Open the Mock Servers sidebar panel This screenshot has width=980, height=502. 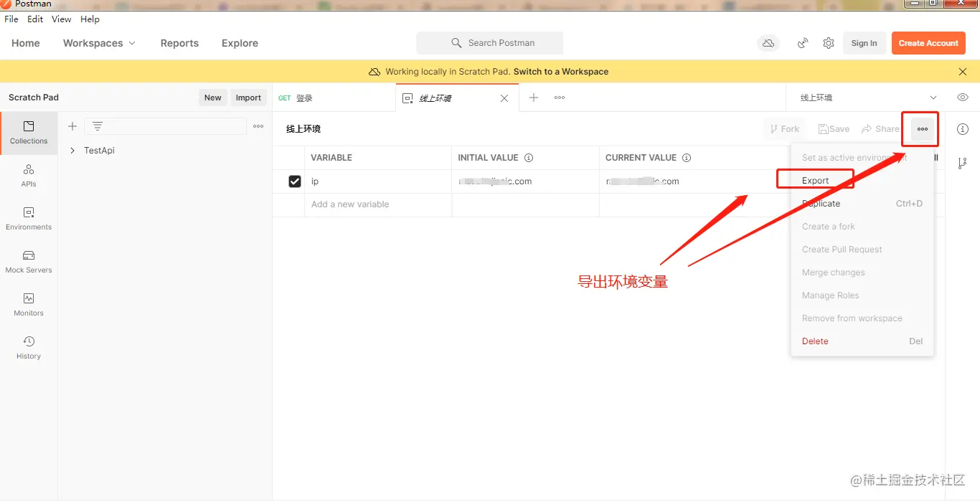coord(29,262)
